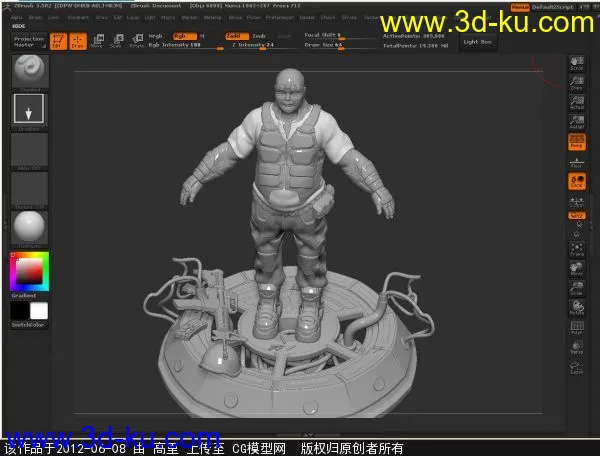Click the SwitchColor button
Image resolution: width=600 pixels, height=456 pixels.
click(29, 325)
